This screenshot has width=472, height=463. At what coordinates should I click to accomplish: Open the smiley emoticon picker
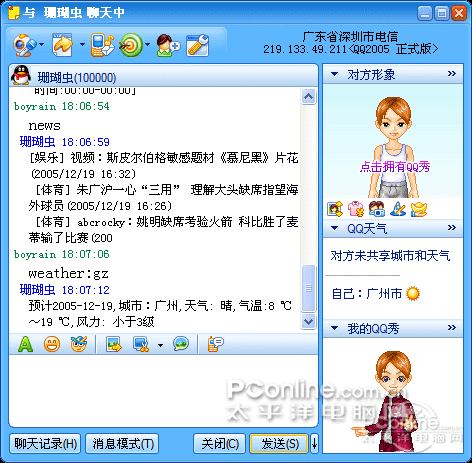click(x=52, y=344)
